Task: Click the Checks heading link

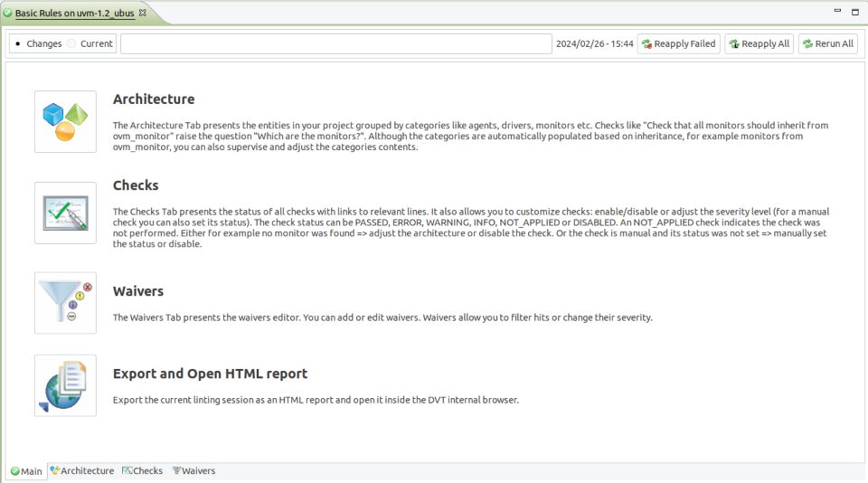Action: click(x=136, y=185)
